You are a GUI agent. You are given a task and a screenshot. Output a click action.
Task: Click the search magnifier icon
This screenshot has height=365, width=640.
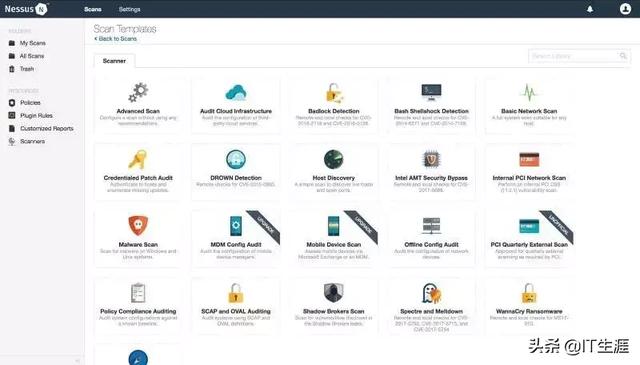coord(623,56)
